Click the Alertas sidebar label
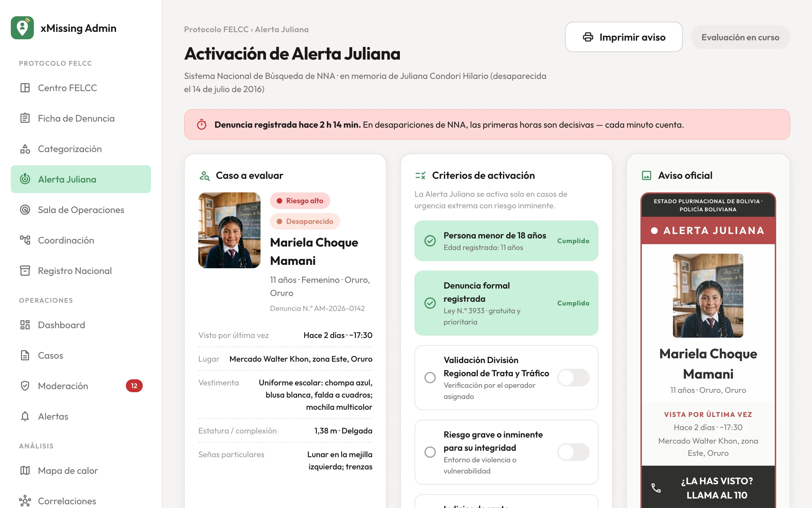Screen dimensions: 812x508 tap(53, 416)
